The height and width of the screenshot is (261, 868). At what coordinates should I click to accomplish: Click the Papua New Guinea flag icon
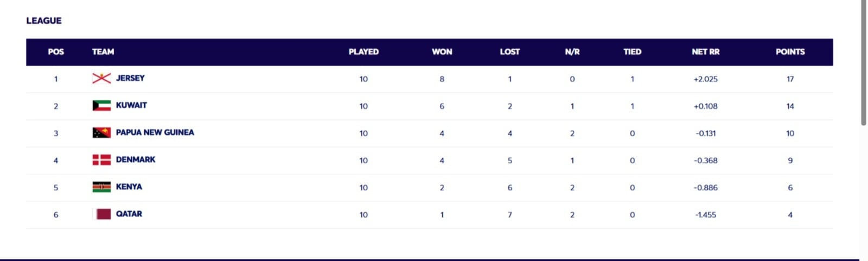(x=101, y=132)
